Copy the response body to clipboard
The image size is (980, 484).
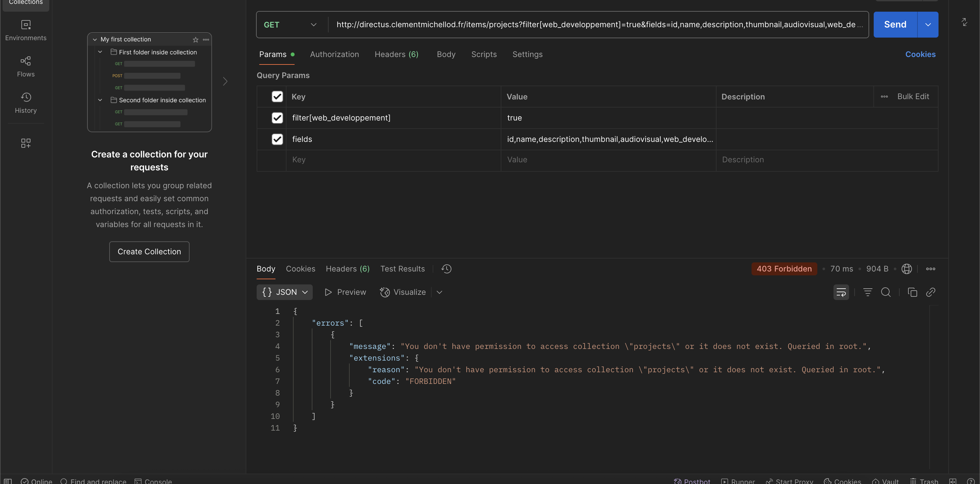[x=912, y=292]
